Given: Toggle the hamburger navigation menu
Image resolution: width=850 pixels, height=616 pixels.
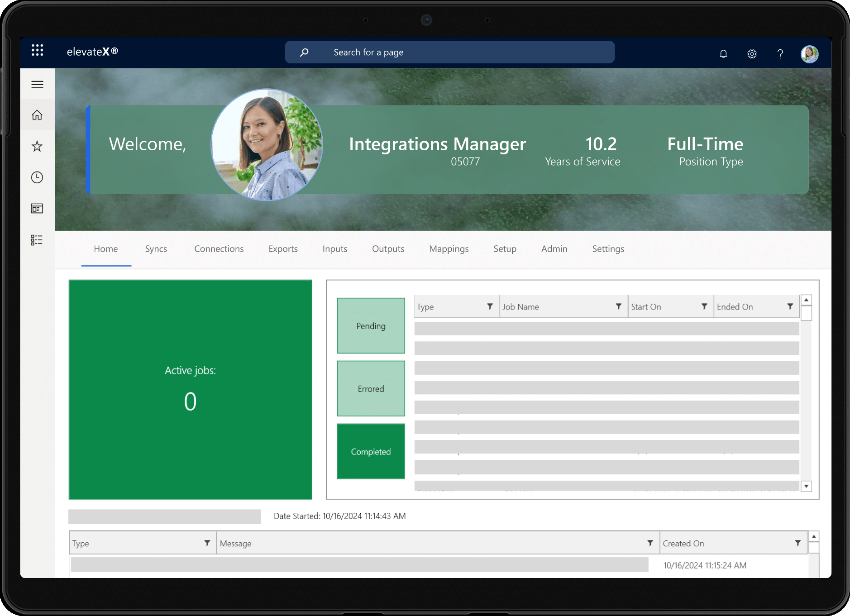Looking at the screenshot, I should click(x=37, y=85).
